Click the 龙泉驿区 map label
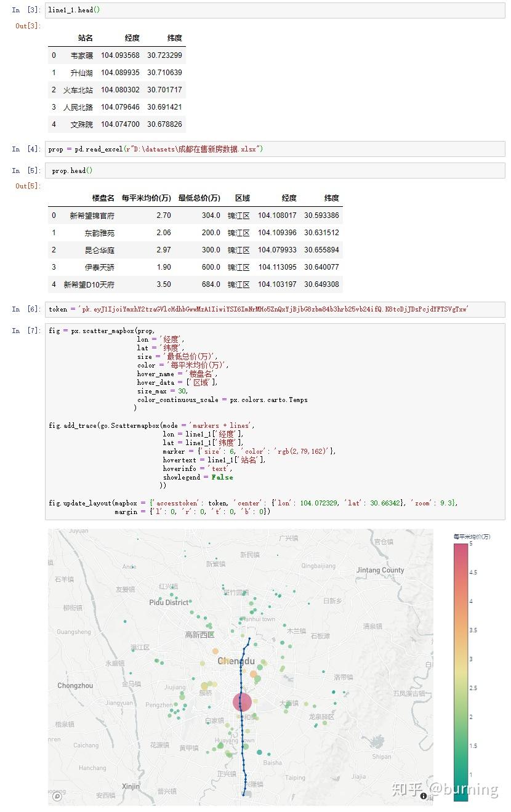The image size is (511, 812). 321,717
